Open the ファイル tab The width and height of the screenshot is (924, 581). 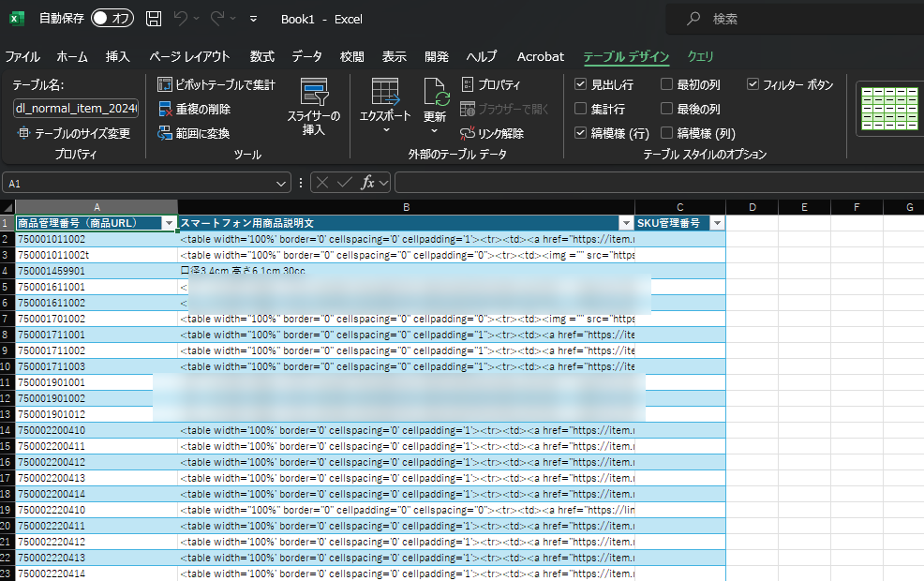[22, 56]
